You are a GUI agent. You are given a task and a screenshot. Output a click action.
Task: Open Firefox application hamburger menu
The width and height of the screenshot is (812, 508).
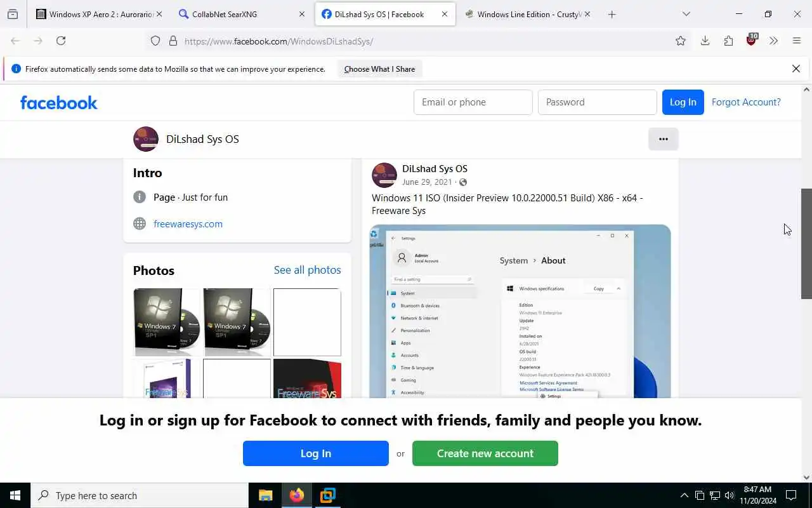click(x=797, y=41)
